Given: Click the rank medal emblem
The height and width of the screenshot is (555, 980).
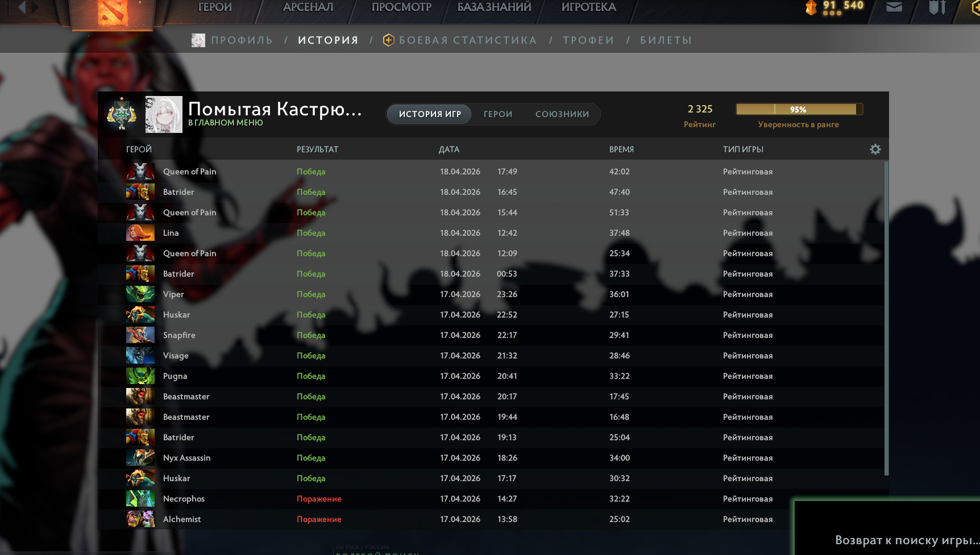Looking at the screenshot, I should click(x=122, y=114).
